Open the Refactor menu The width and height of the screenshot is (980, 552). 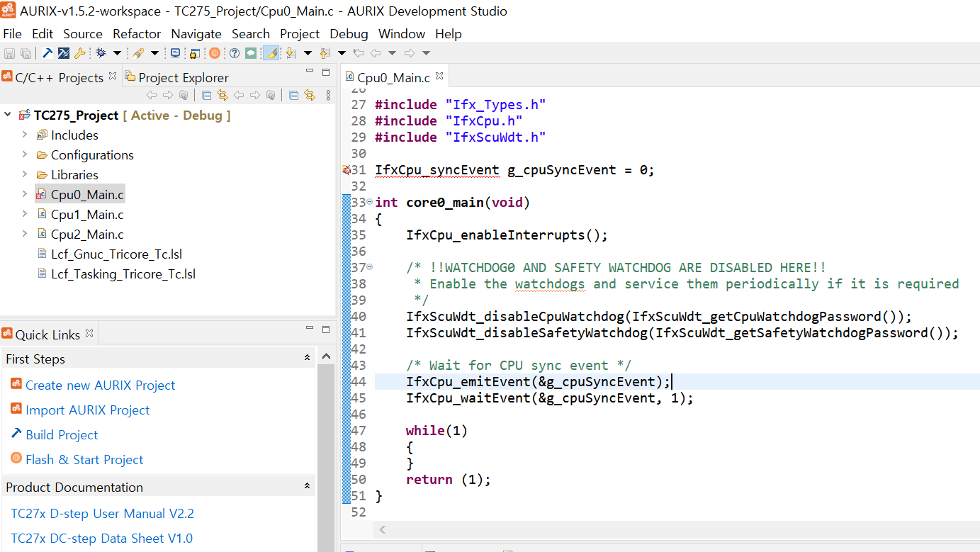click(x=137, y=34)
